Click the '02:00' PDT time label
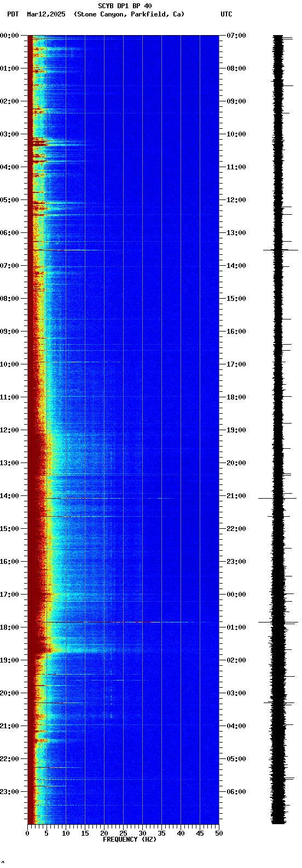Viewport: 302px width, 868px height. (x=8, y=101)
